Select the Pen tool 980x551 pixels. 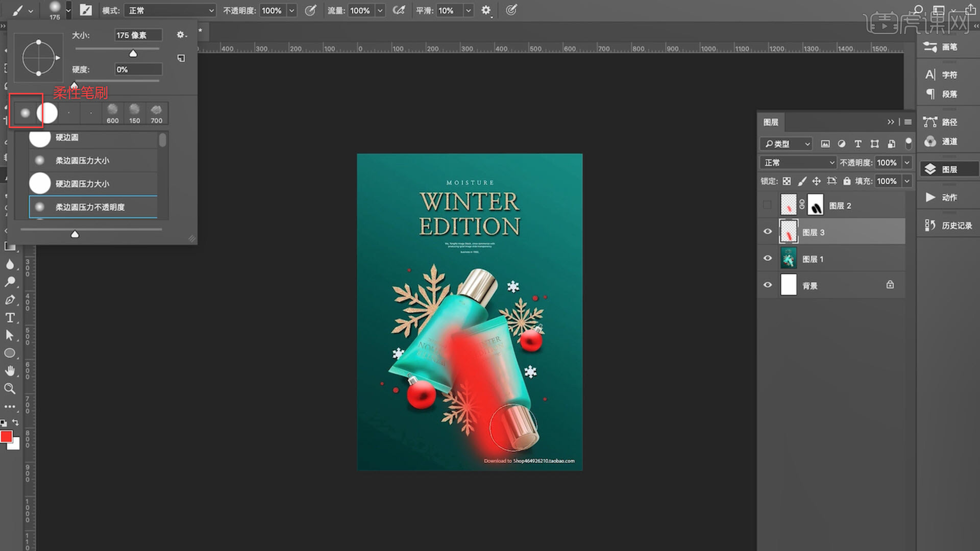click(x=10, y=300)
